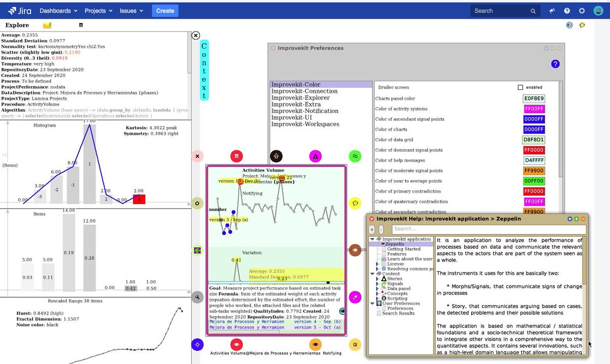Click the plus button in Help window
610x364 pixels.
372,229
